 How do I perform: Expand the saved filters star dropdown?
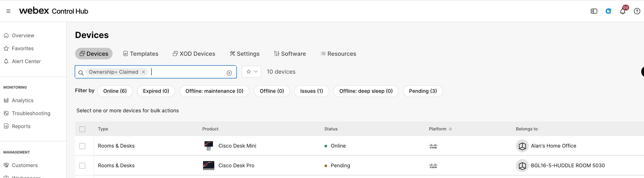click(251, 72)
